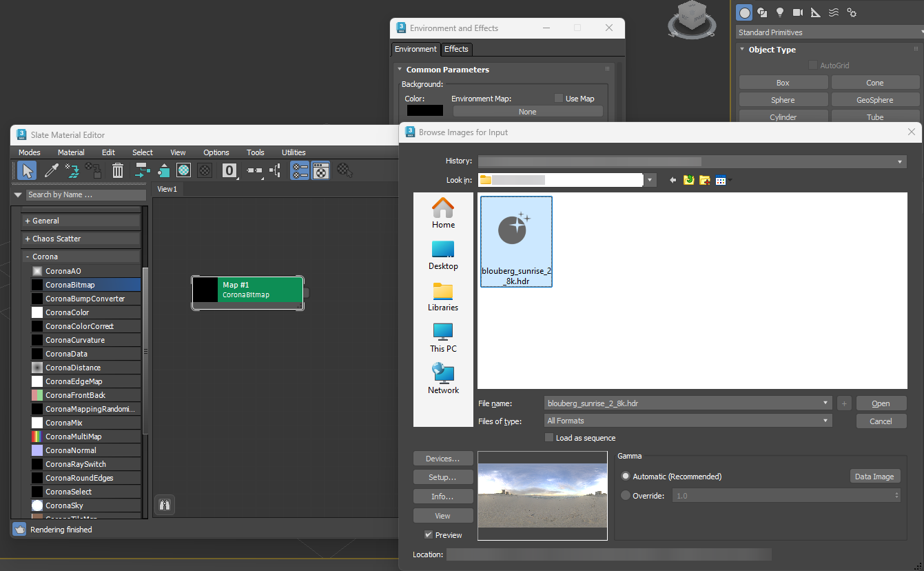This screenshot has height=571, width=924.
Task: Toggle Show Shaded Material in Viewport icon
Action: tap(184, 170)
